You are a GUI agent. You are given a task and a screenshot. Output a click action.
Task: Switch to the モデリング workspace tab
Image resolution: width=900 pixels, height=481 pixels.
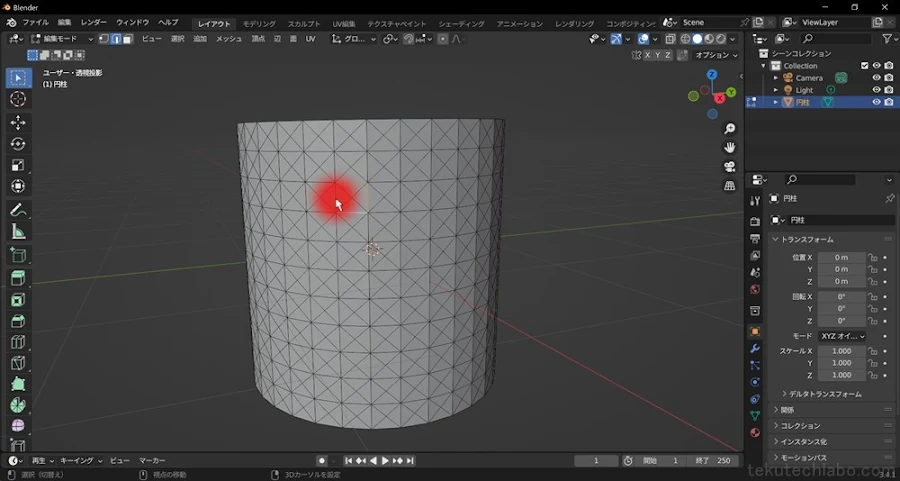(x=259, y=24)
